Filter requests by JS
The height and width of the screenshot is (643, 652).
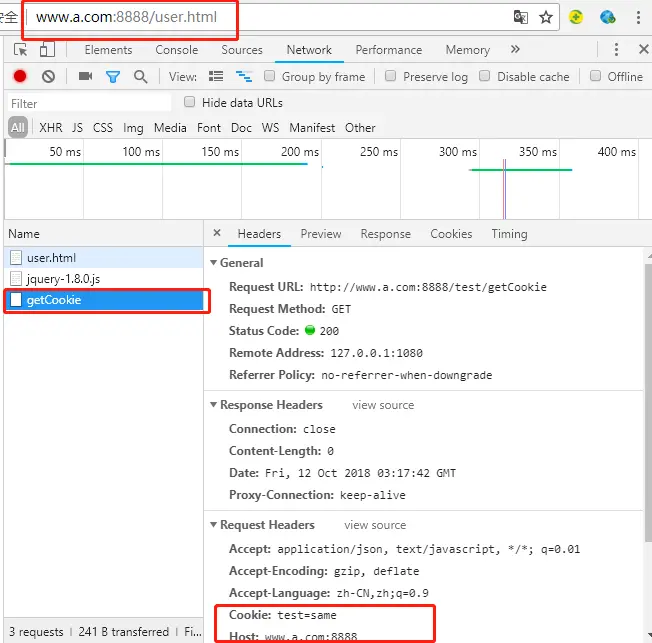[77, 128]
